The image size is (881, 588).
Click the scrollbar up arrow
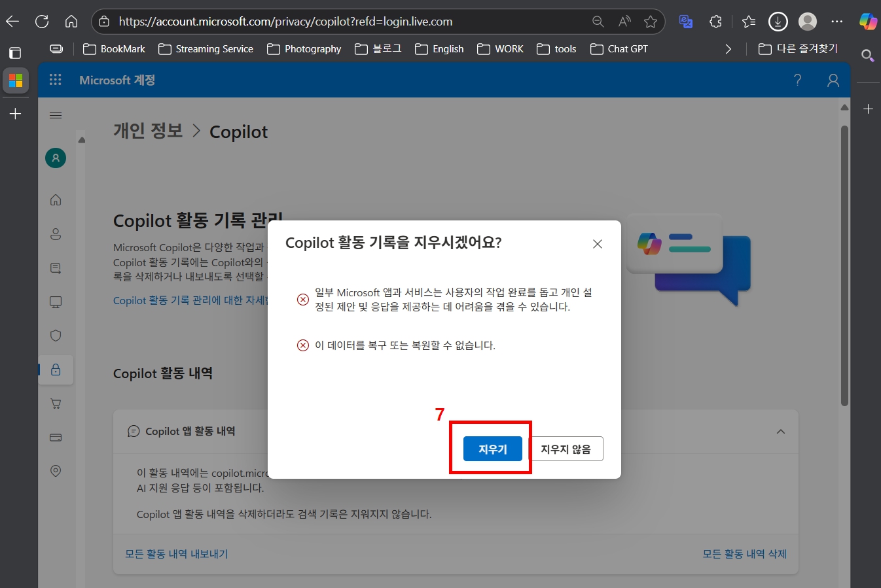pos(844,107)
